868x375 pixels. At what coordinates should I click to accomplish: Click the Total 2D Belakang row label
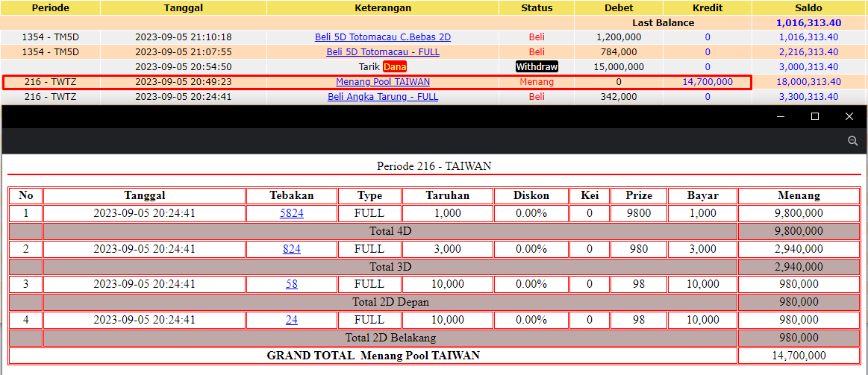coord(390,338)
